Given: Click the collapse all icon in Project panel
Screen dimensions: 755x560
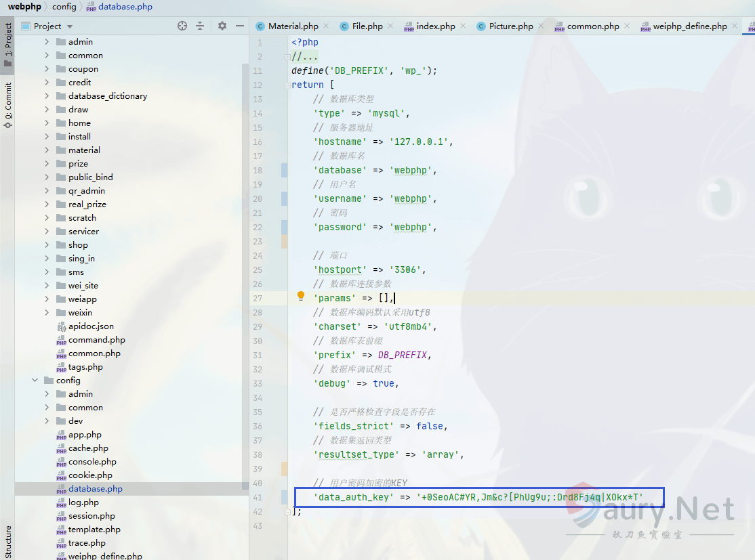Looking at the screenshot, I should [x=200, y=26].
